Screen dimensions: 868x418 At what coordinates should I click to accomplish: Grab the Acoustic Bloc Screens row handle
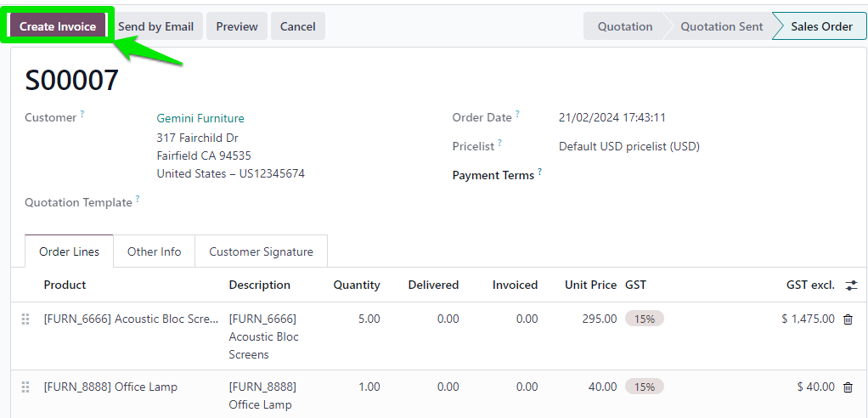(x=25, y=319)
